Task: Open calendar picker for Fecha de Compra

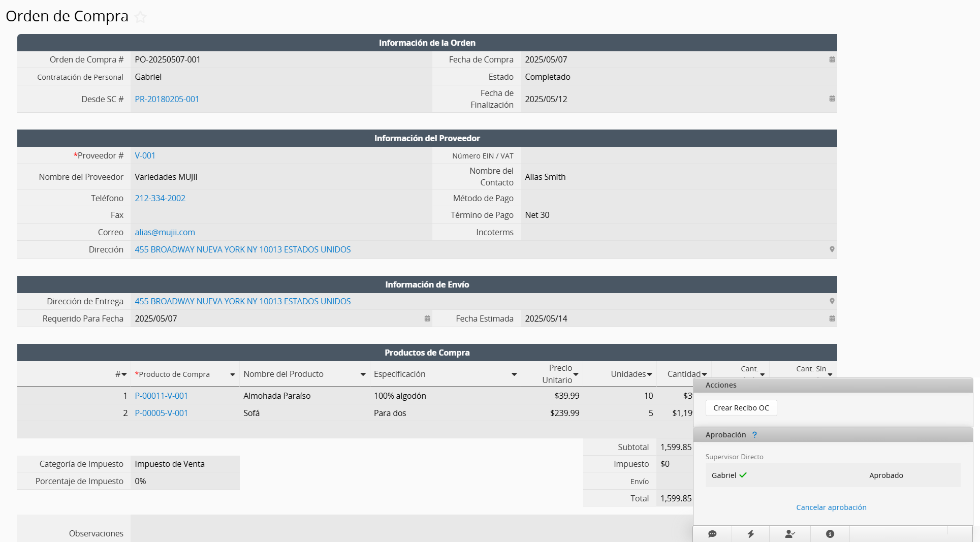Action: [x=832, y=59]
